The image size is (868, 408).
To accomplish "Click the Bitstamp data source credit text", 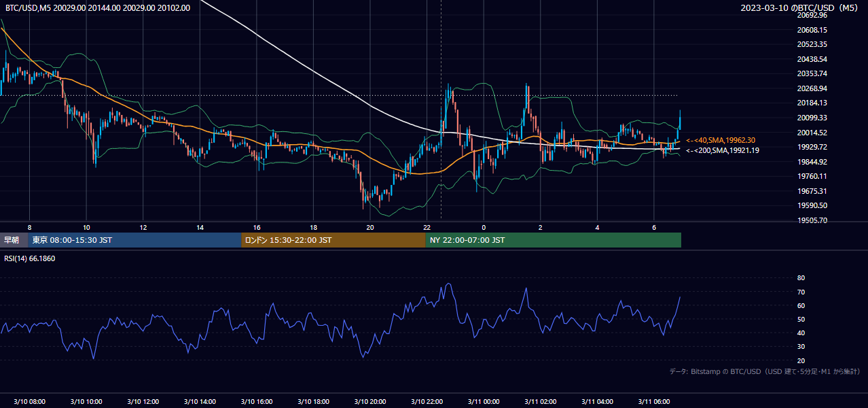I will pyautogui.click(x=765, y=371).
